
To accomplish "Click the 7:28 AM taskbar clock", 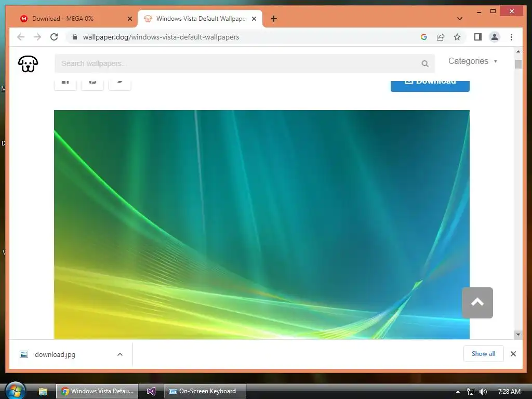I will pyautogui.click(x=509, y=392).
